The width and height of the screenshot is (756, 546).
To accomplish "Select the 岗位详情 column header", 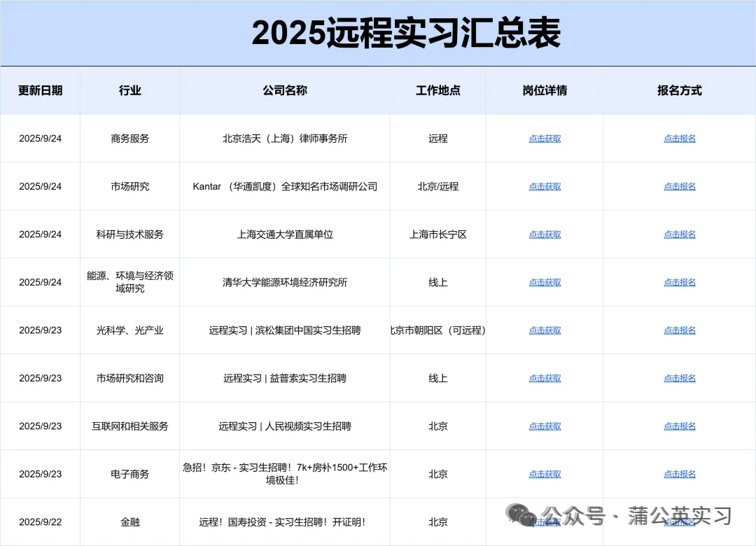I will click(545, 91).
